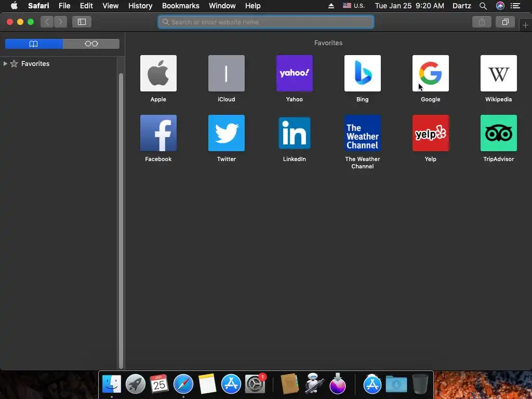Viewport: 532px width, 399px height.
Task: Open the Downloads folder in the Dock
Action: 396,385
